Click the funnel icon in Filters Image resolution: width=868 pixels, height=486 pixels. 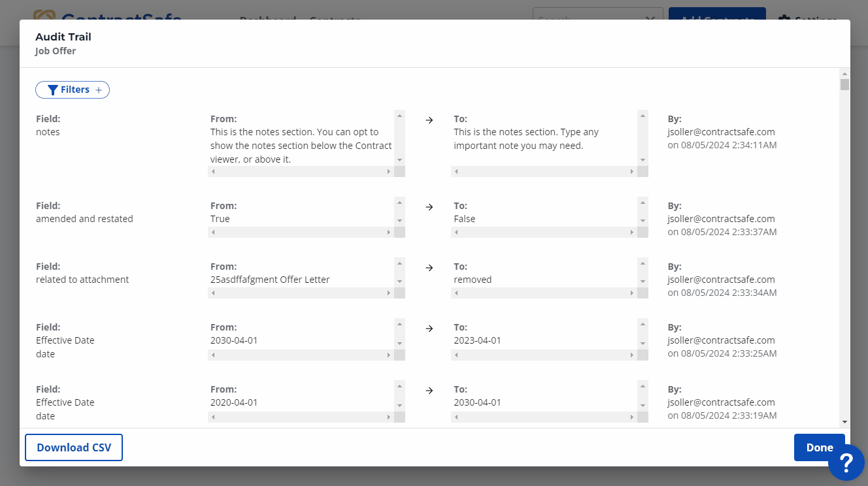tap(53, 90)
